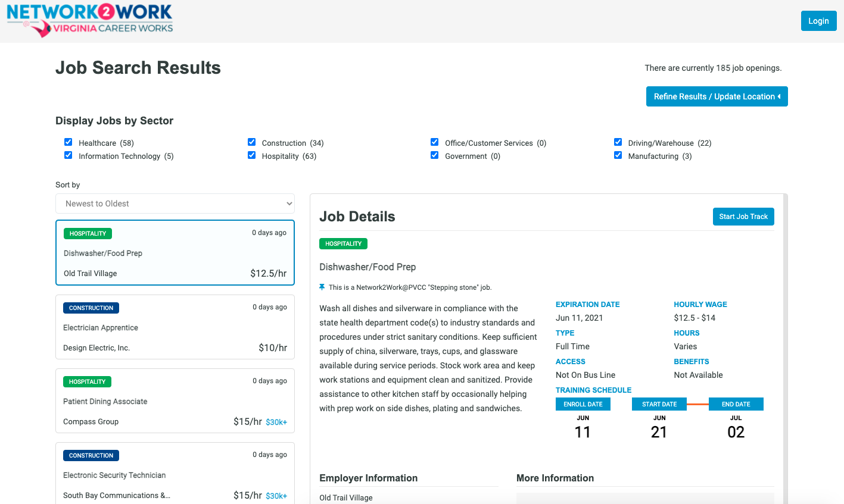The width and height of the screenshot is (844, 504).
Task: Click the Construction badge on Electrician Apprentice card
Action: (x=91, y=308)
